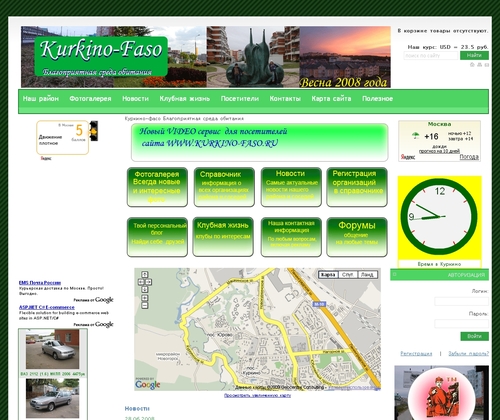This screenshot has width=500, height=420.
Task: Select the Карта map view button
Action: 328,275
